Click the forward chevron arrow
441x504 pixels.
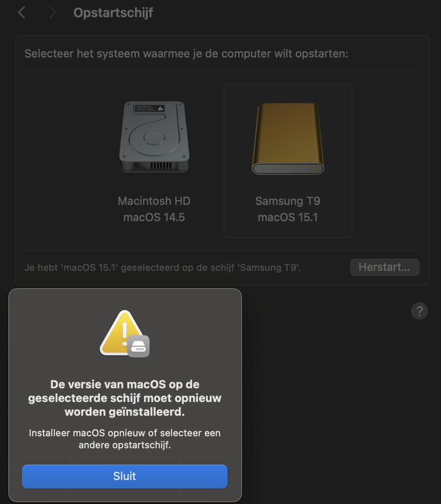[x=52, y=13]
